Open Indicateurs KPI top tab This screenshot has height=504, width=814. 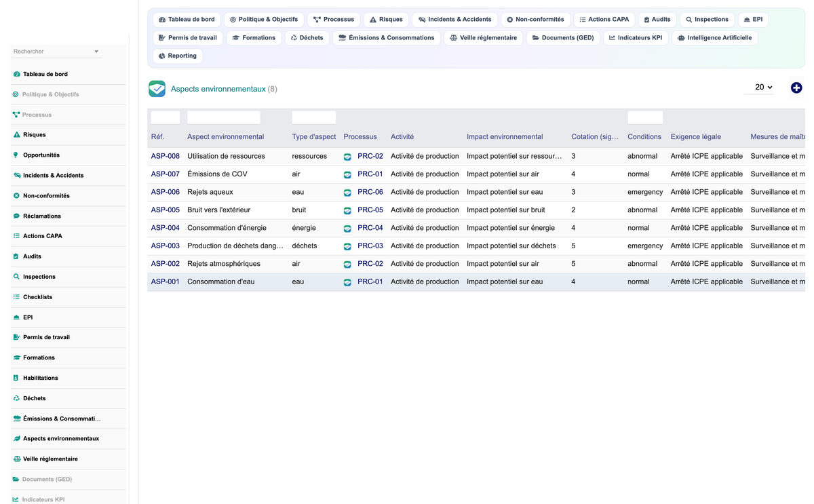(x=636, y=38)
